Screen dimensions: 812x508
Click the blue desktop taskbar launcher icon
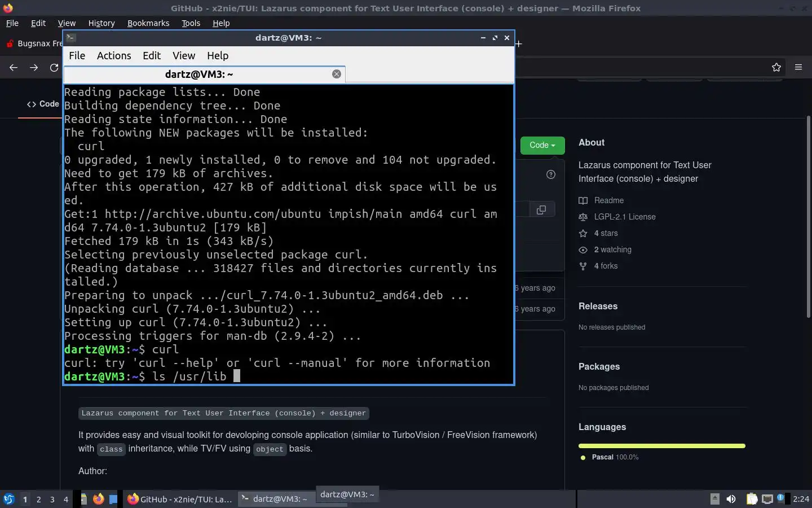113,499
